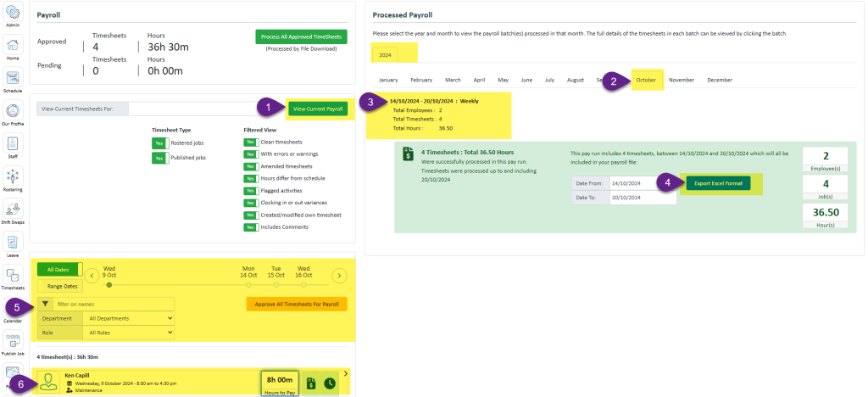Select Wed 16 Oct timeline marker
This screenshot has height=397, width=868.
click(x=303, y=284)
